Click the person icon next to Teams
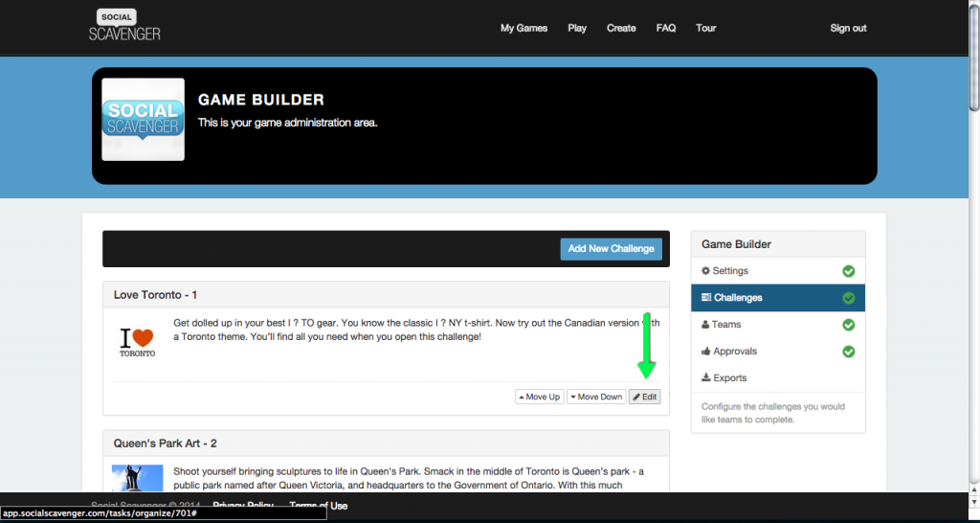The image size is (980, 523). [705, 325]
